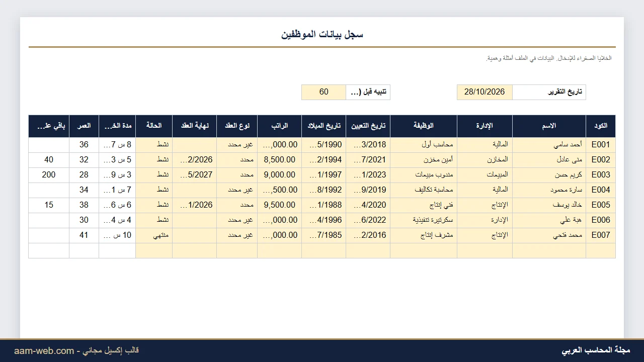Click the "الوظيفة" column header
This screenshot has width=644, height=362.
tap(424, 126)
